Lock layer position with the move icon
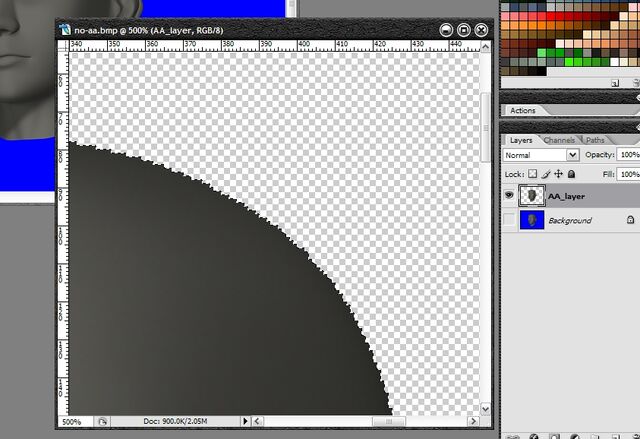 click(x=558, y=174)
